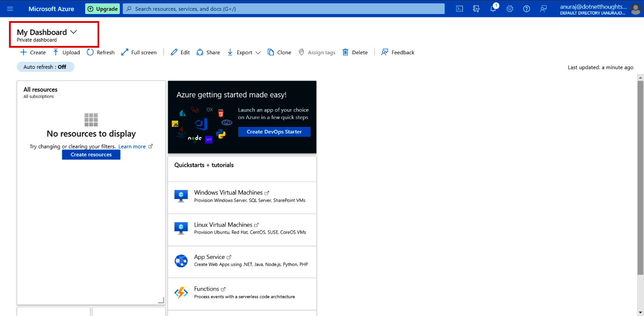Open the App Service quickstart link
This screenshot has width=644, height=316.
click(x=210, y=257)
